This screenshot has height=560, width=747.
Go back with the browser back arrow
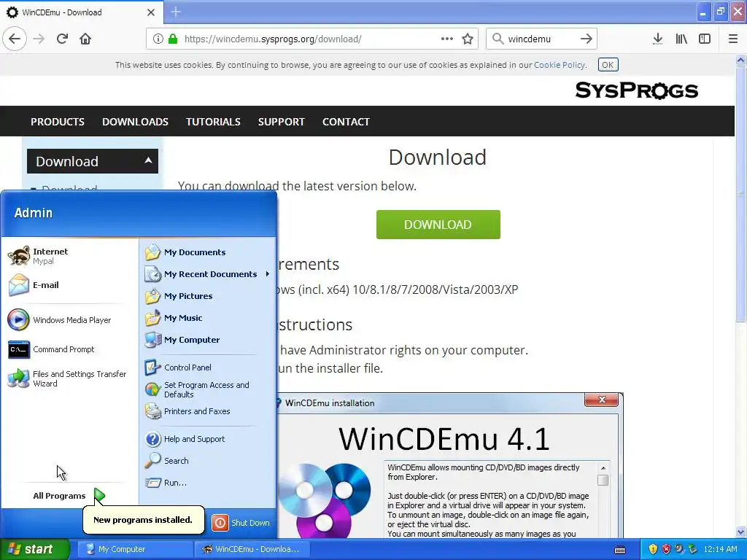[15, 39]
